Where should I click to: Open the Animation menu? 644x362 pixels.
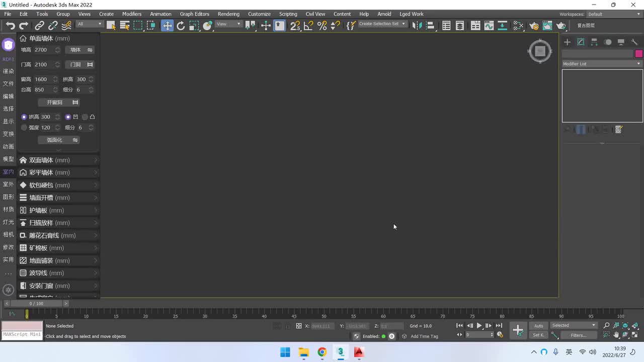point(160,14)
